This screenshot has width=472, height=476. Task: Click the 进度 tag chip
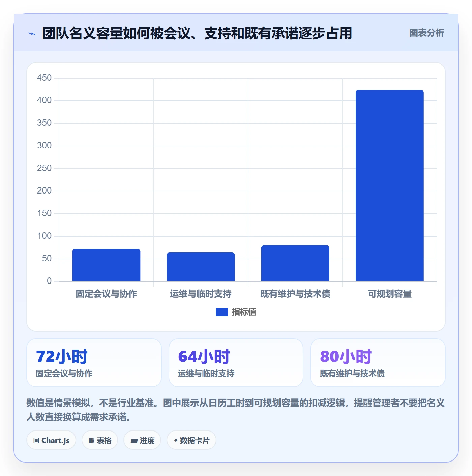pyautogui.click(x=142, y=440)
